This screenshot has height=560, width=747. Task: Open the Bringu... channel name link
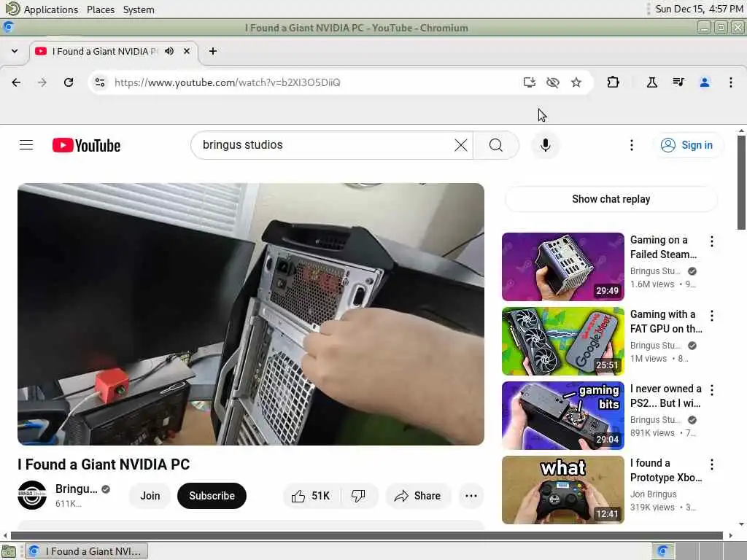point(76,489)
